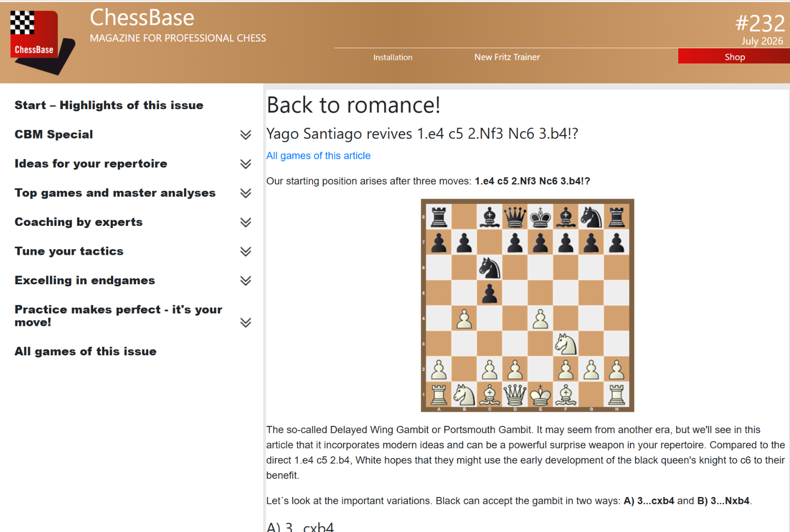This screenshot has width=790, height=532.
Task: Click the 'July 2026' issue date
Action: point(762,41)
